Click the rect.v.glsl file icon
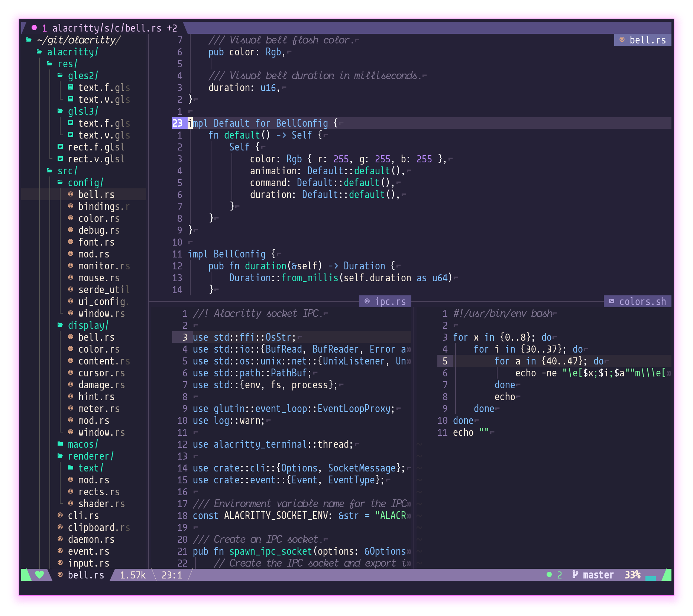This screenshot has height=616, width=693. coord(60,159)
